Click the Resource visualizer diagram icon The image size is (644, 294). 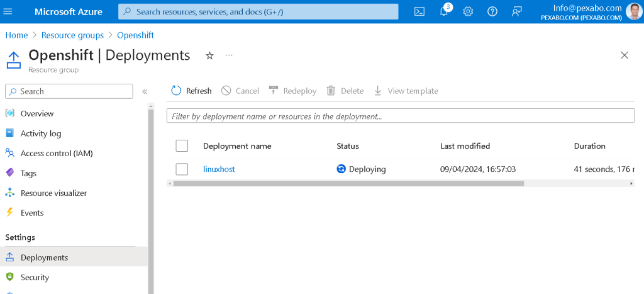coord(10,193)
